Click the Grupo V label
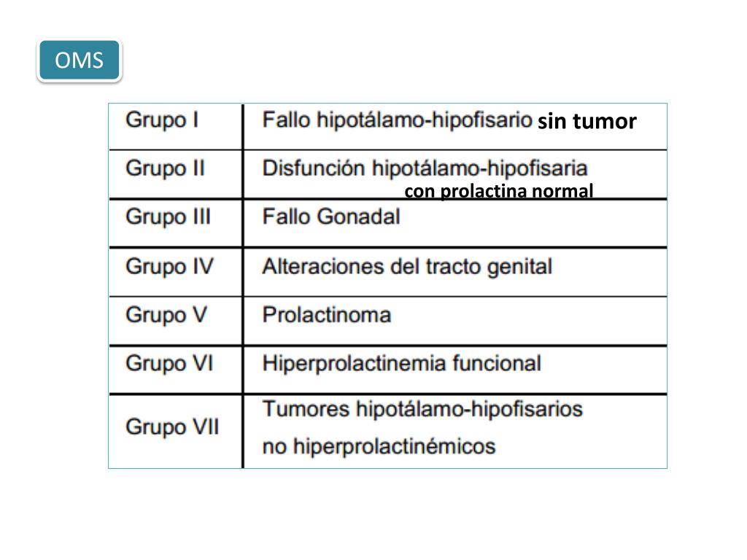Viewport: 747px width, 560px height. tap(166, 315)
